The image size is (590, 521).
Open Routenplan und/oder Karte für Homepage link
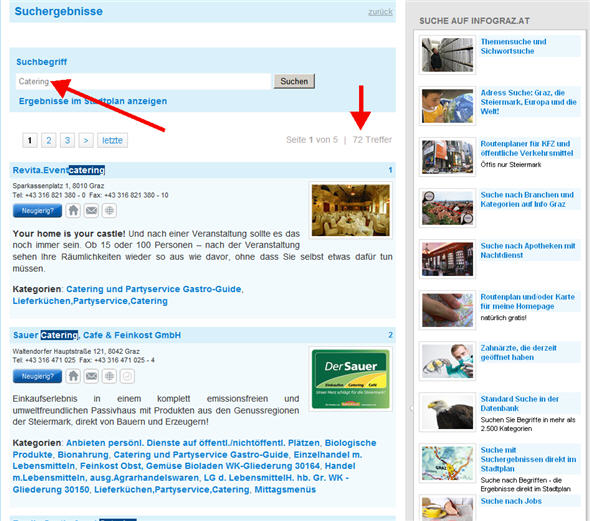pyautogui.click(x=528, y=302)
